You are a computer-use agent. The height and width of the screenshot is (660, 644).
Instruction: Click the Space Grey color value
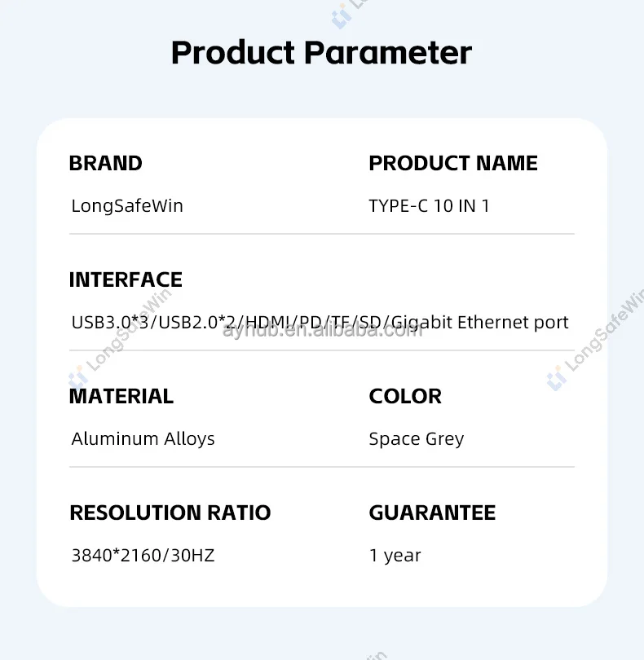click(417, 439)
